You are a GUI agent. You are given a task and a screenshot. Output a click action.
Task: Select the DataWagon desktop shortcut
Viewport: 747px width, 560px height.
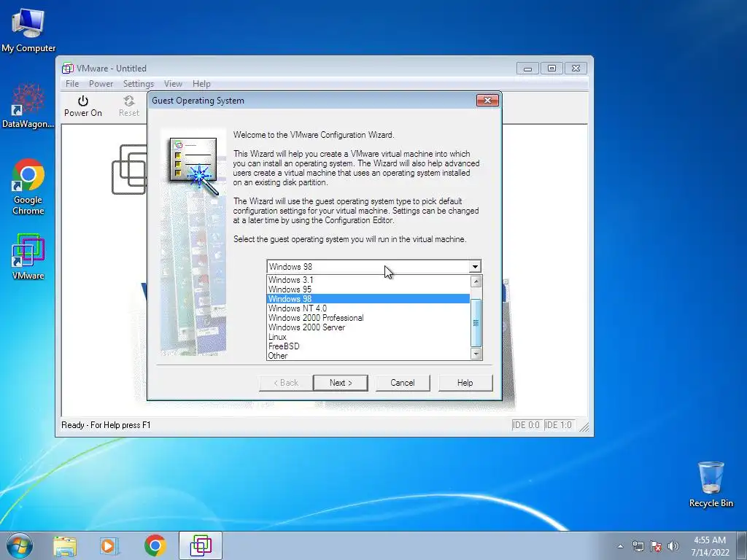tap(28, 106)
